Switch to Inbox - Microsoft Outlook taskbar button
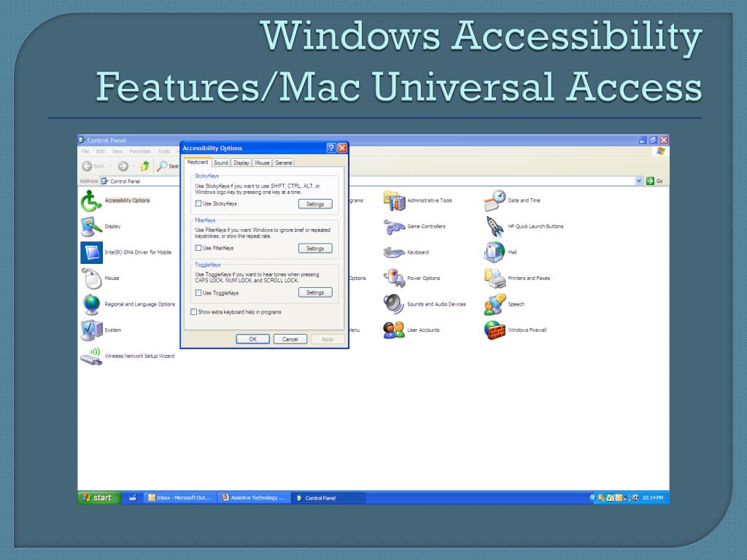The height and width of the screenshot is (560, 747). pos(180,497)
